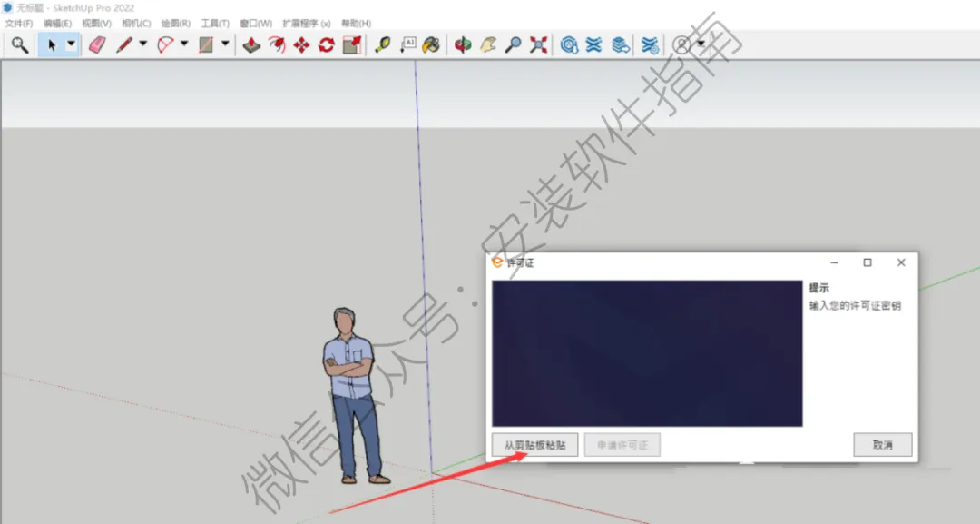Viewport: 980px width, 524px height.
Task: Activate the Scale tool
Action: point(352,45)
